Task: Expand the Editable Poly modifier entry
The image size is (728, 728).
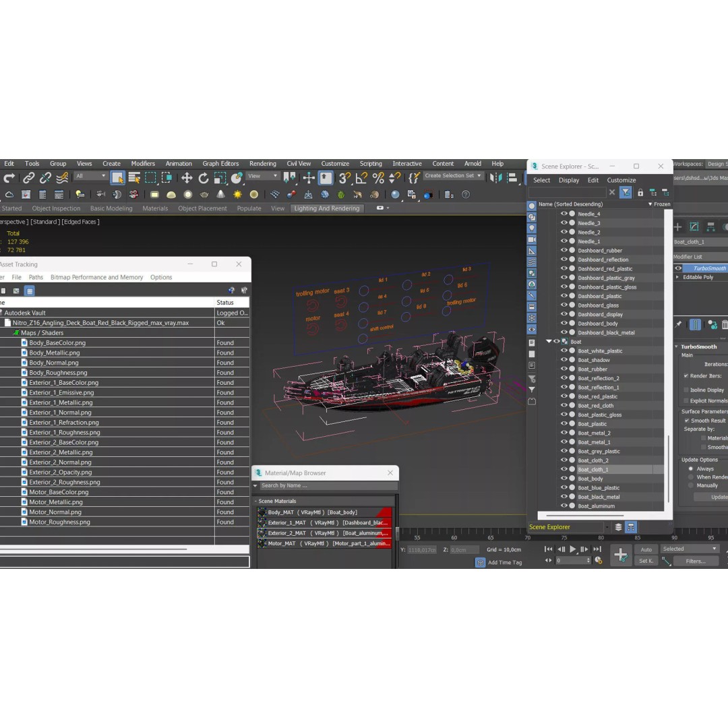Action: click(677, 277)
